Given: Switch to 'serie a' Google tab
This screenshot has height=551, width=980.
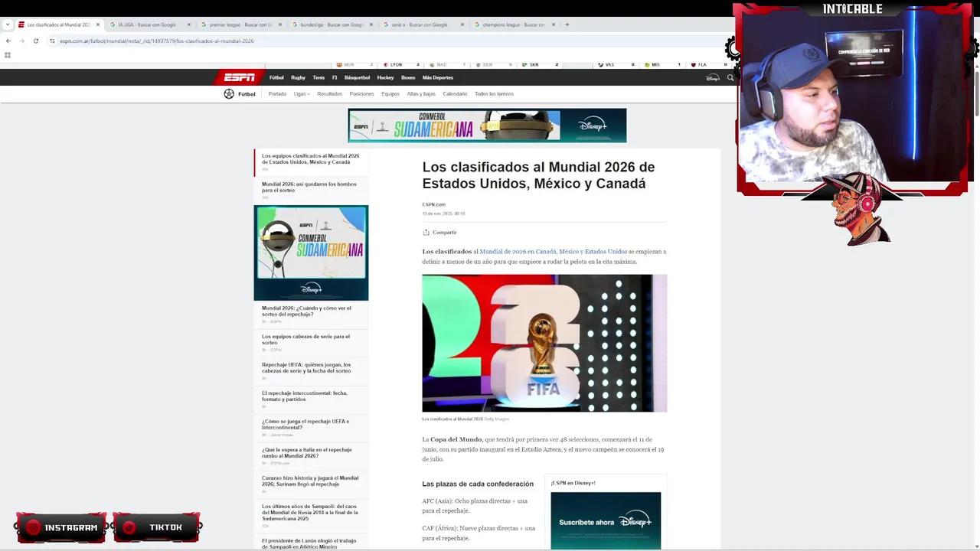Looking at the screenshot, I should 423,24.
